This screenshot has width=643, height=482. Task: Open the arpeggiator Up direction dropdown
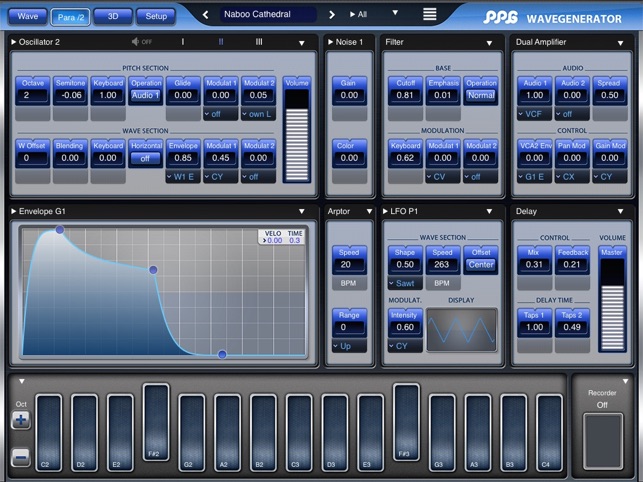coord(349,346)
